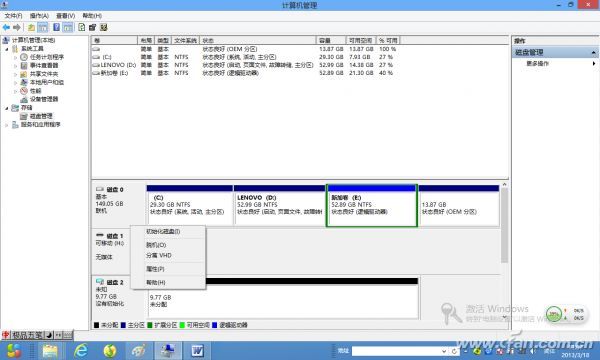Expand the 本地用户和组 tree node
Image resolution: width=600 pixels, height=360 pixels.
16,83
